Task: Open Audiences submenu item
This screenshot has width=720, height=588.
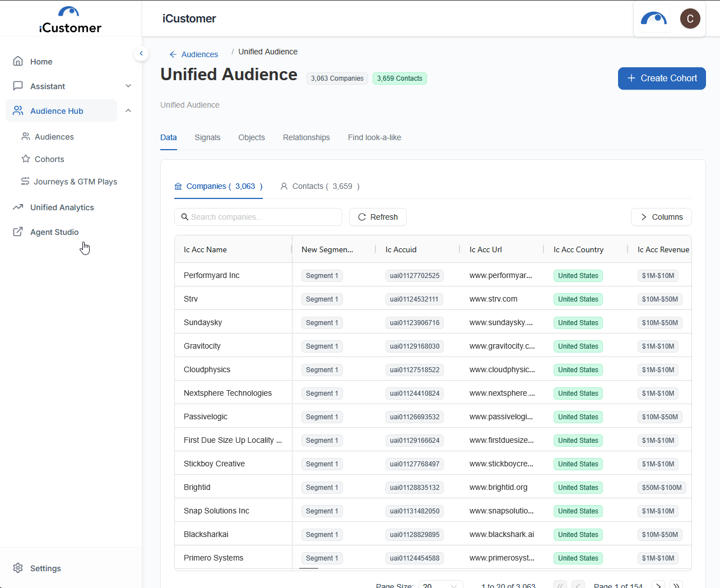Action: coord(54,137)
